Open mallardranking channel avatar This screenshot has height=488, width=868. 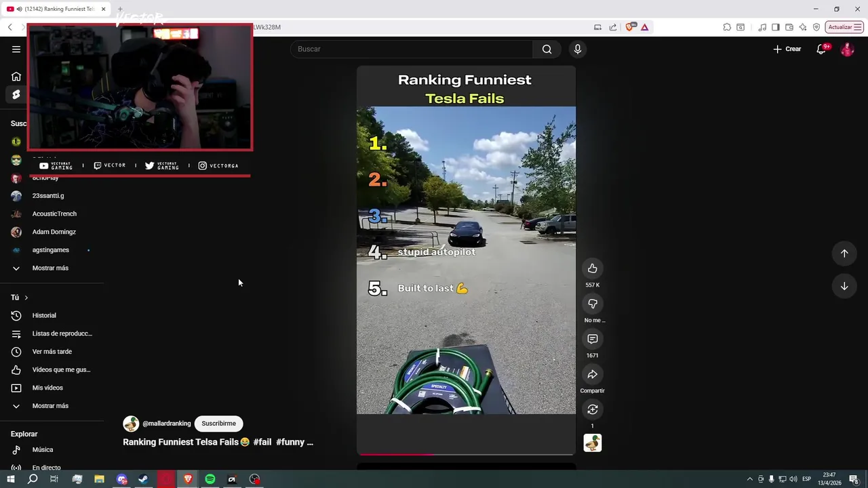pos(131,424)
